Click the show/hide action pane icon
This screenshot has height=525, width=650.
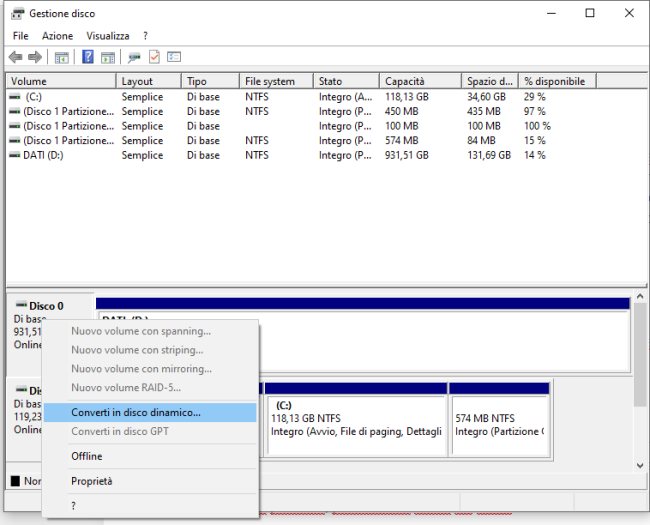coord(108,57)
